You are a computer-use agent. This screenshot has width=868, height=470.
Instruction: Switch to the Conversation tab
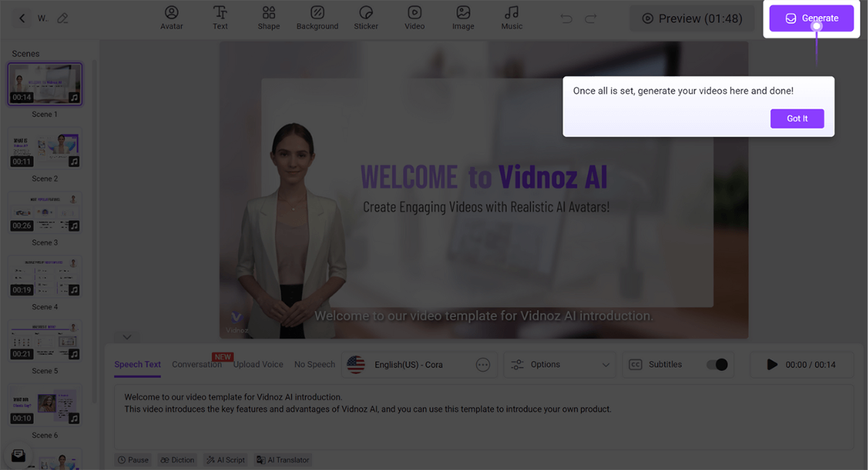pos(197,364)
